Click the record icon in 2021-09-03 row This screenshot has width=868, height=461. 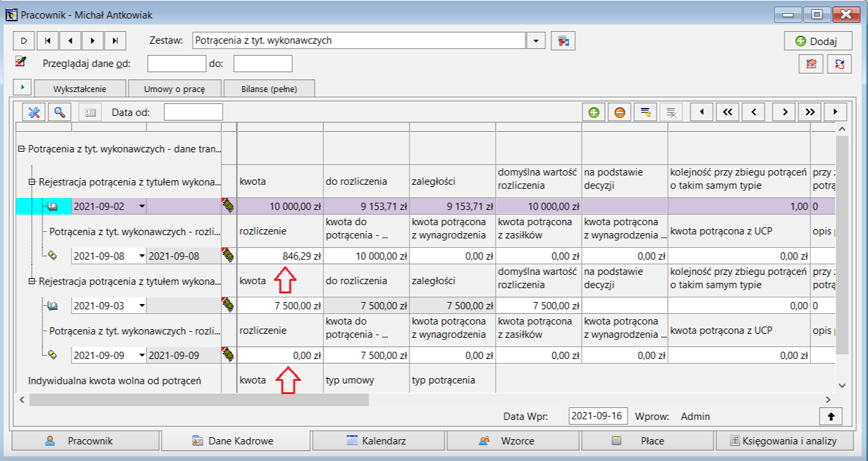coord(52,305)
